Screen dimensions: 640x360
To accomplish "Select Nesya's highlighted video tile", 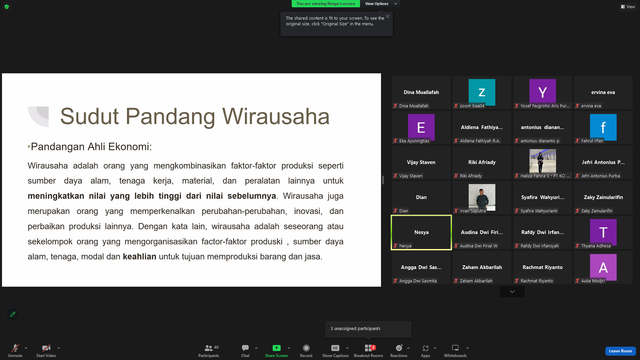I will click(421, 233).
